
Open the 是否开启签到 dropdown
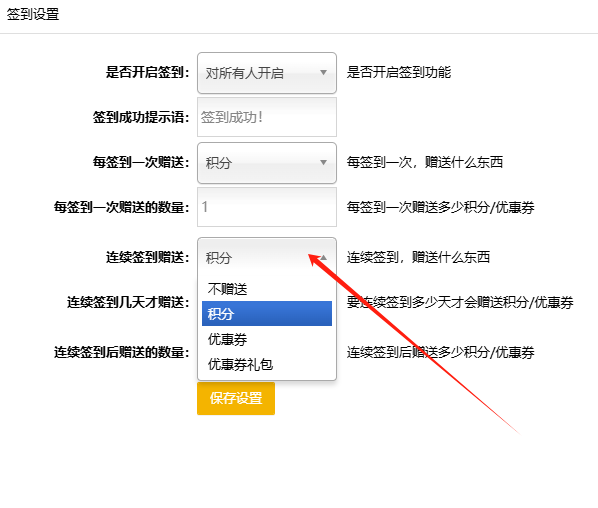pyautogui.click(x=267, y=73)
